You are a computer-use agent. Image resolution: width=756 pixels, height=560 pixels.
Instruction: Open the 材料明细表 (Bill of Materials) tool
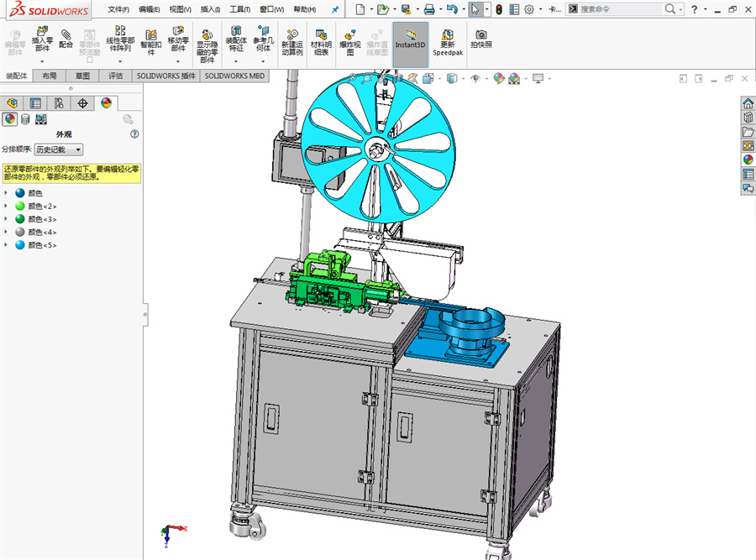pos(321,34)
